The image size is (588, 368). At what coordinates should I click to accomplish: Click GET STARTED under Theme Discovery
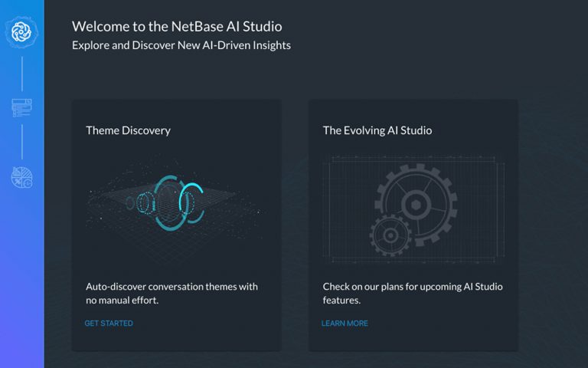click(x=109, y=324)
